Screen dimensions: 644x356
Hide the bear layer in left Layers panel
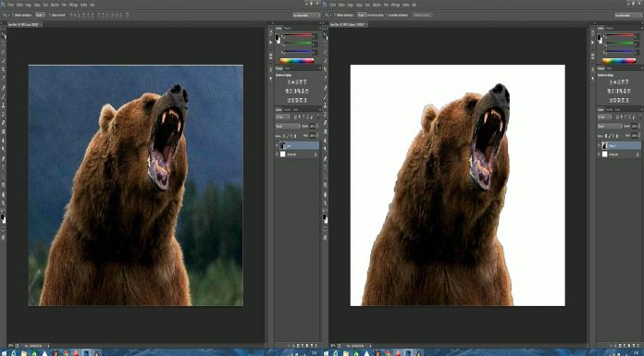pyautogui.click(x=277, y=145)
